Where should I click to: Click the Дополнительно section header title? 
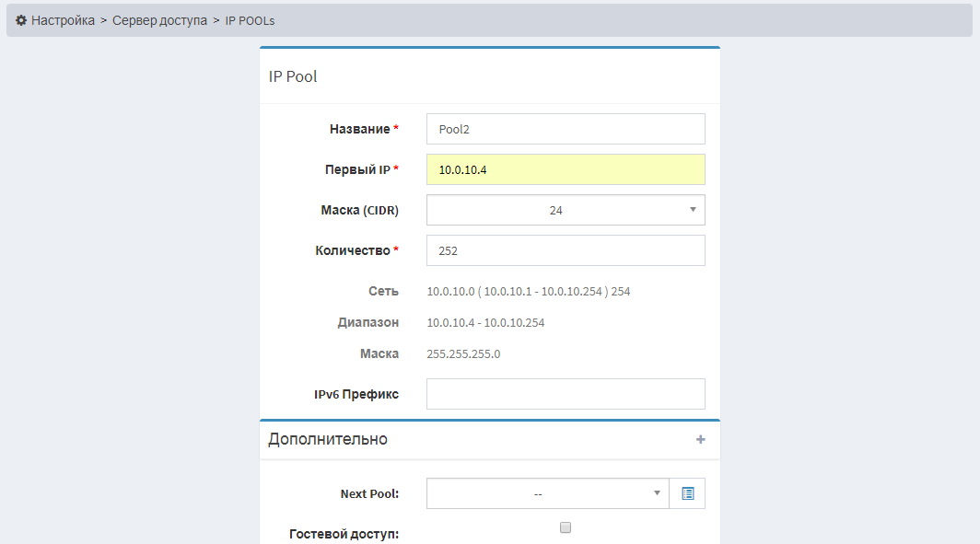(x=328, y=439)
